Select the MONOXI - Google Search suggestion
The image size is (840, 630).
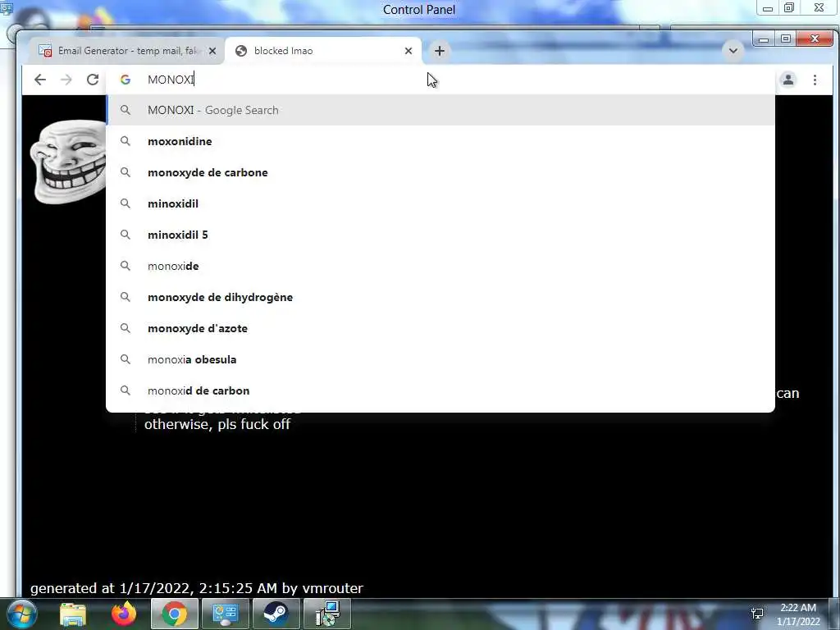[441, 110]
